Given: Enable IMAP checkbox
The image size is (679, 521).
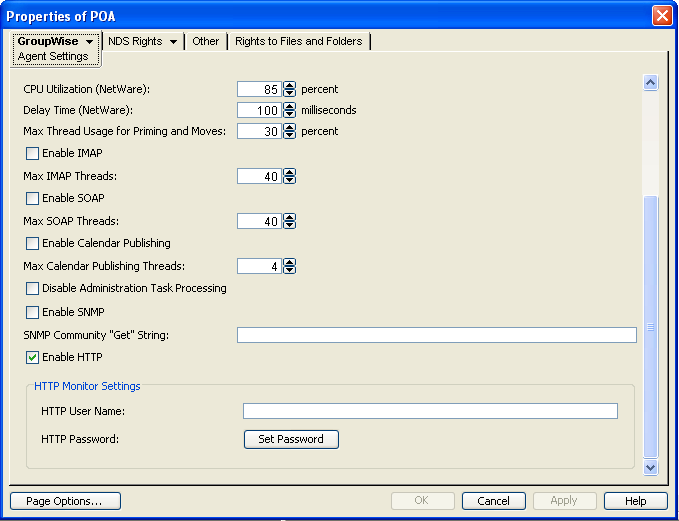Looking at the screenshot, I should coord(32,153).
